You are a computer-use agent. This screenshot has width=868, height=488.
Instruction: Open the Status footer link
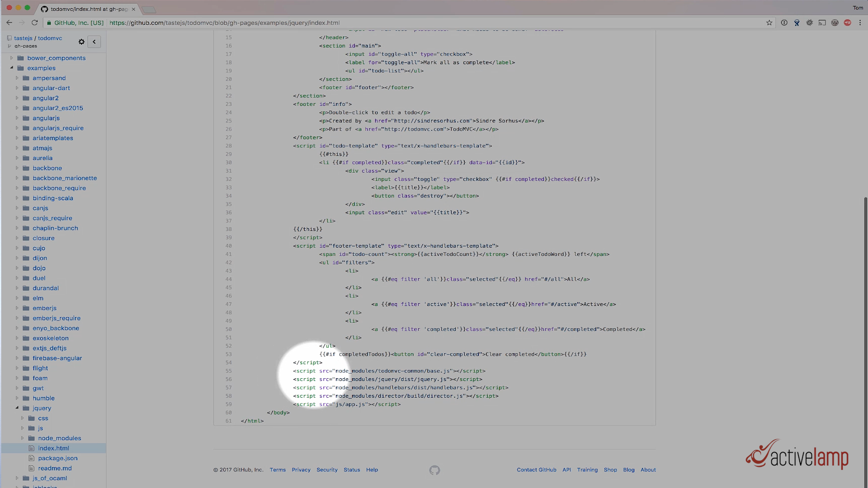click(x=352, y=470)
